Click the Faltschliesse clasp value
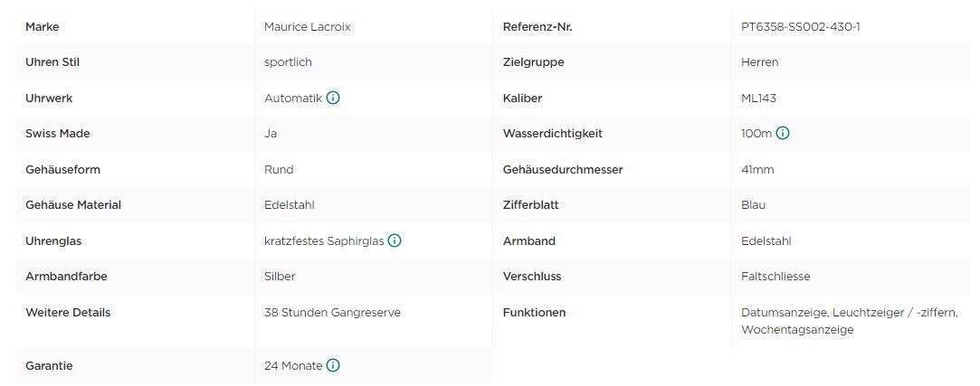This screenshot has height=386, width=980. point(775,276)
